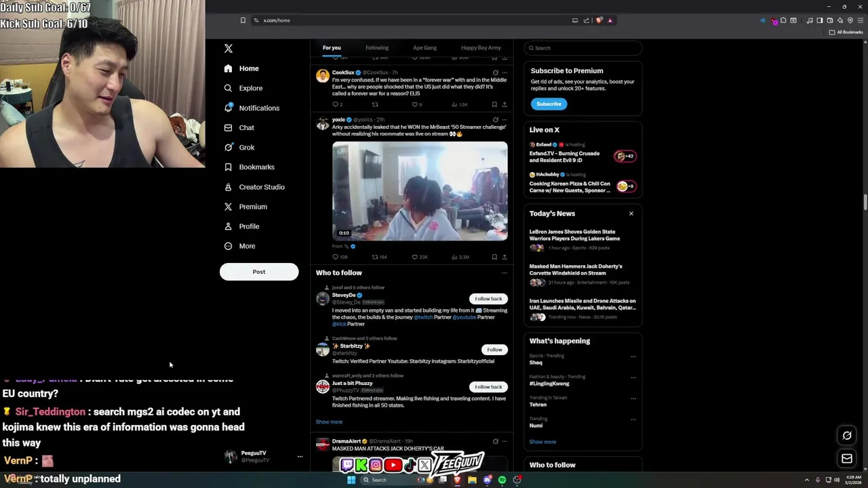Open Chat in the sidebar

pos(239,127)
